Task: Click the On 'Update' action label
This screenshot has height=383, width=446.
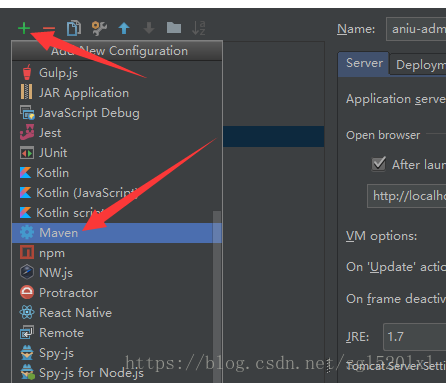Action: click(x=396, y=267)
